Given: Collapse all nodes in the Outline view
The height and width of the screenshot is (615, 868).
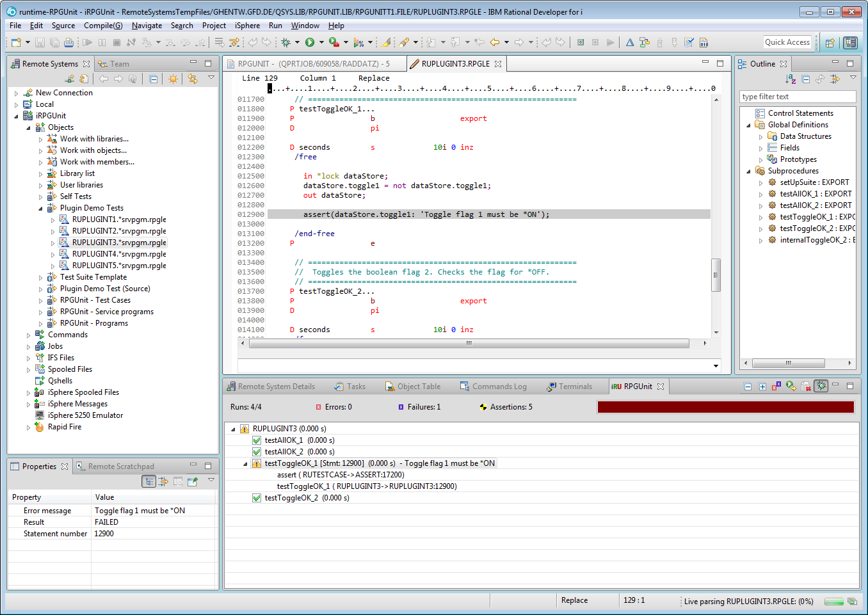Looking at the screenshot, I should pyautogui.click(x=805, y=79).
